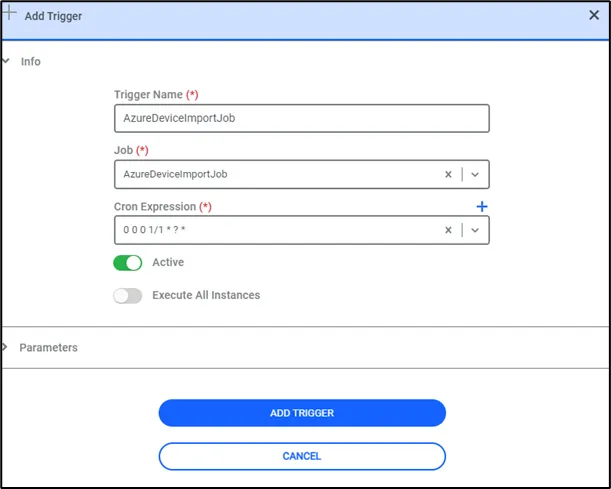Click the Cron Expression label text
Screen dimensions: 611x489
[162, 207]
